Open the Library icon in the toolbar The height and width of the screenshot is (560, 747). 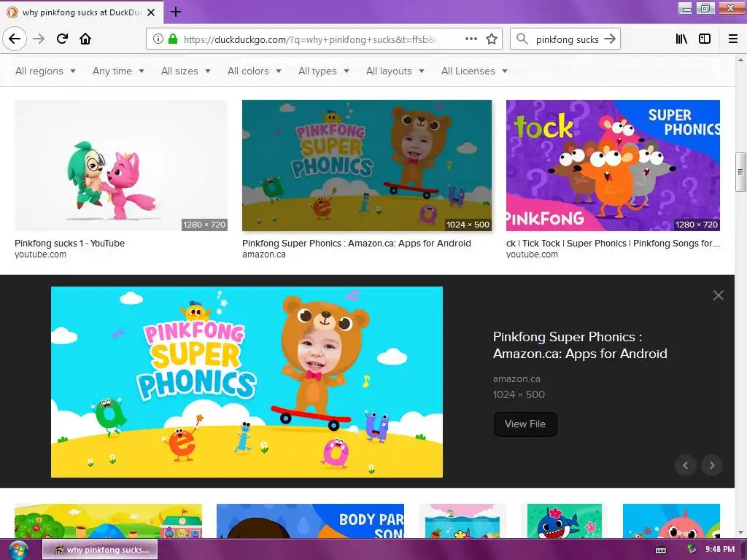[682, 39]
